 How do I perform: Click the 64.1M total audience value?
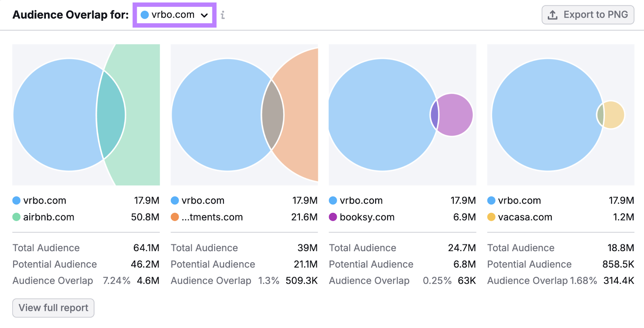(147, 248)
